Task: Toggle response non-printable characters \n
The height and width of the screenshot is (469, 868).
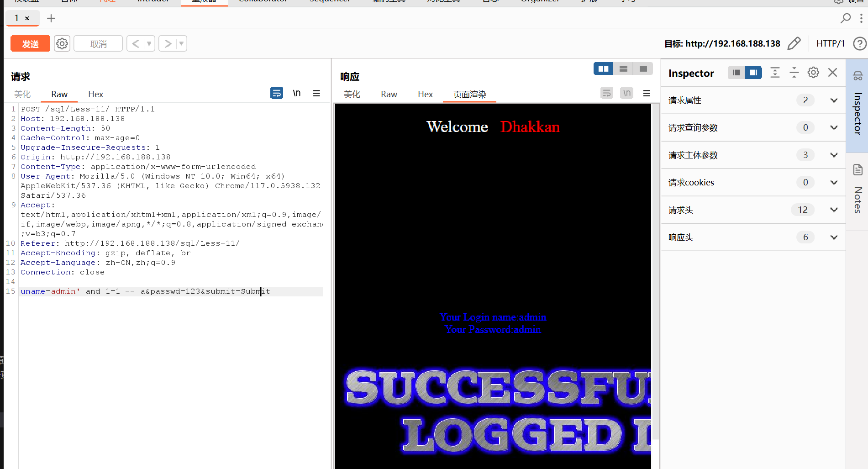Action: [x=627, y=93]
